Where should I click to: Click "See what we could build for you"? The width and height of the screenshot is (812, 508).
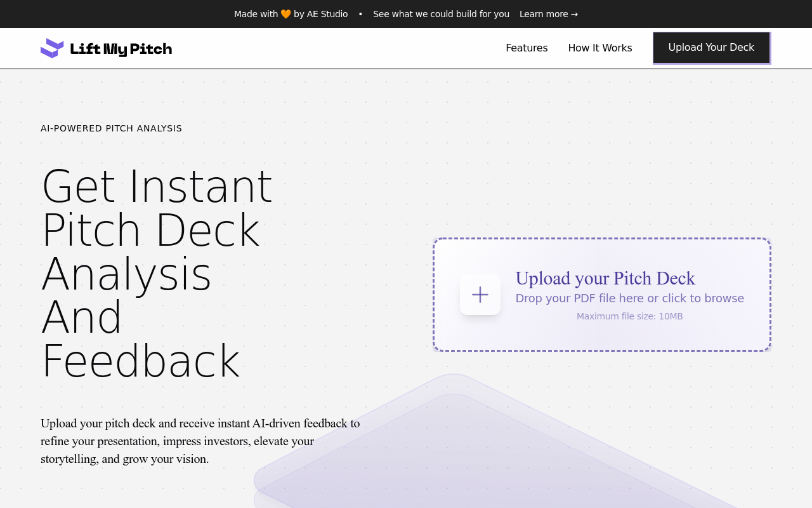441,14
